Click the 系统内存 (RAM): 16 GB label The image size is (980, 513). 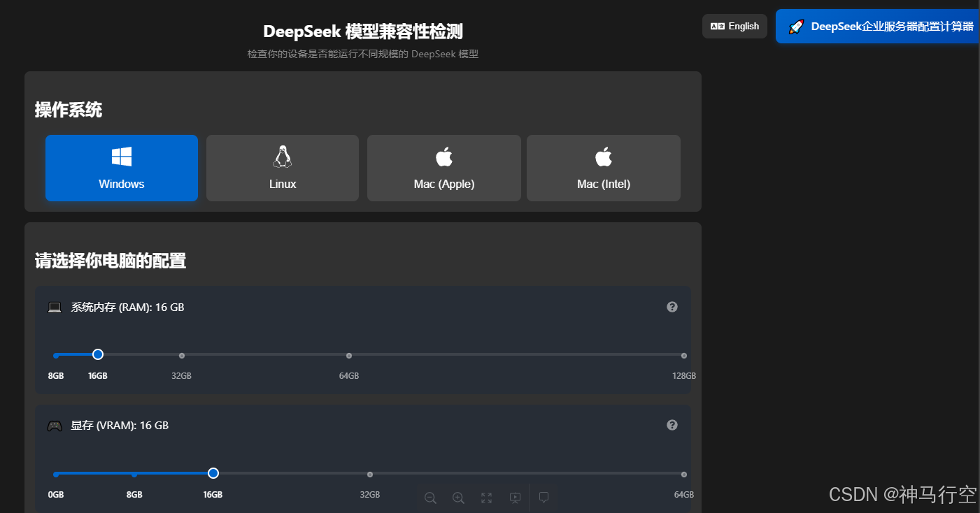click(x=127, y=307)
